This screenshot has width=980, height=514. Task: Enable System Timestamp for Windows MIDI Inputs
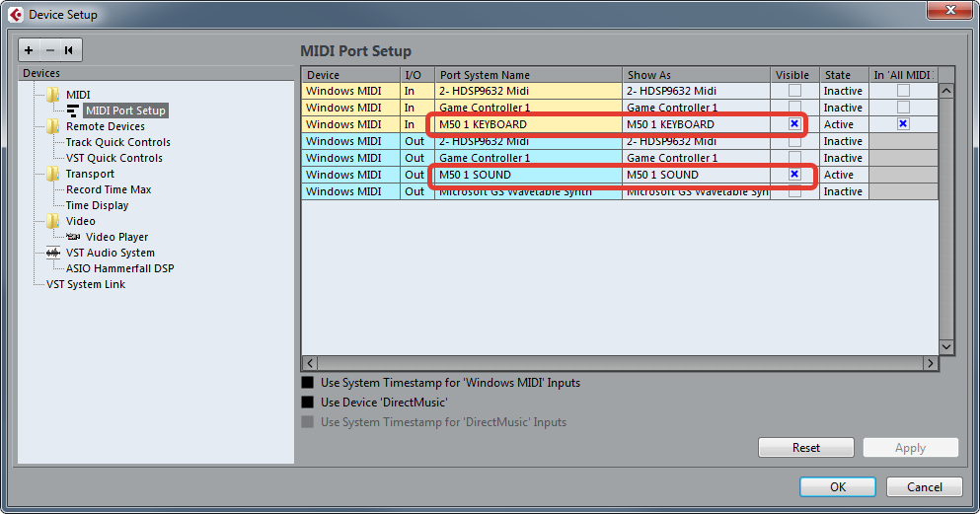pyautogui.click(x=308, y=383)
